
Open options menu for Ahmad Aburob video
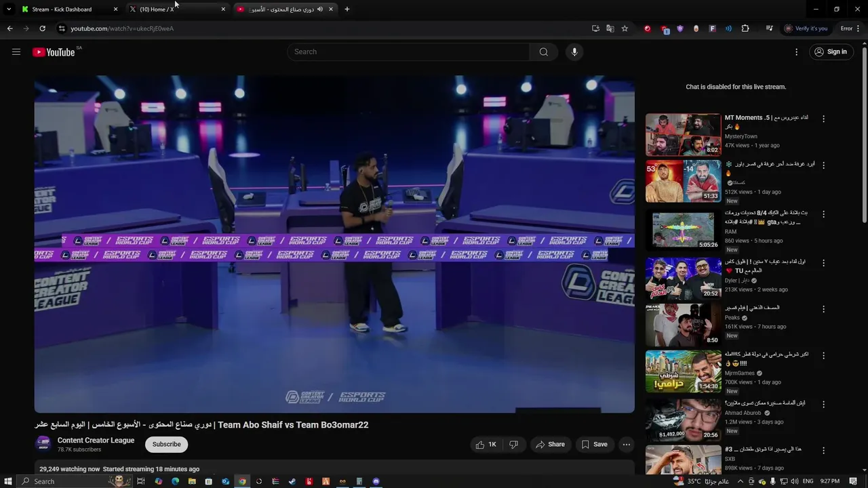tap(823, 404)
